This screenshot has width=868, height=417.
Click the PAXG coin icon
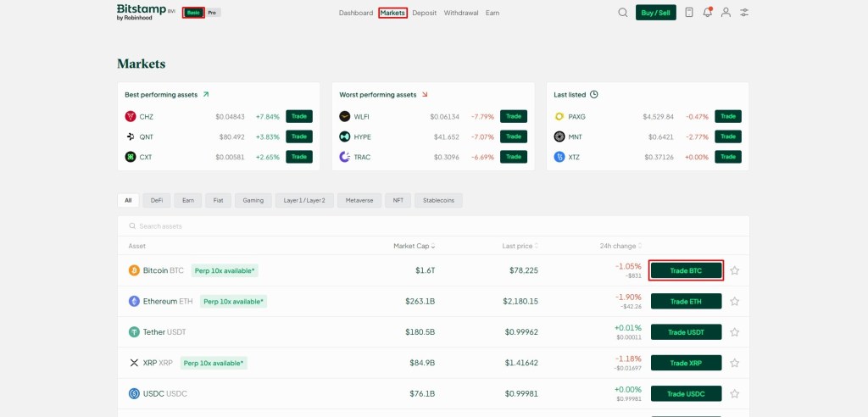[559, 116]
